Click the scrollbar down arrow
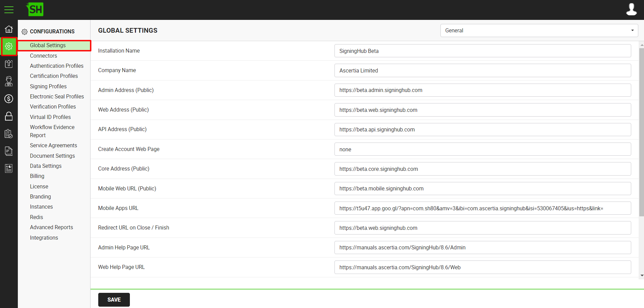This screenshot has height=308, width=644. 642,275
